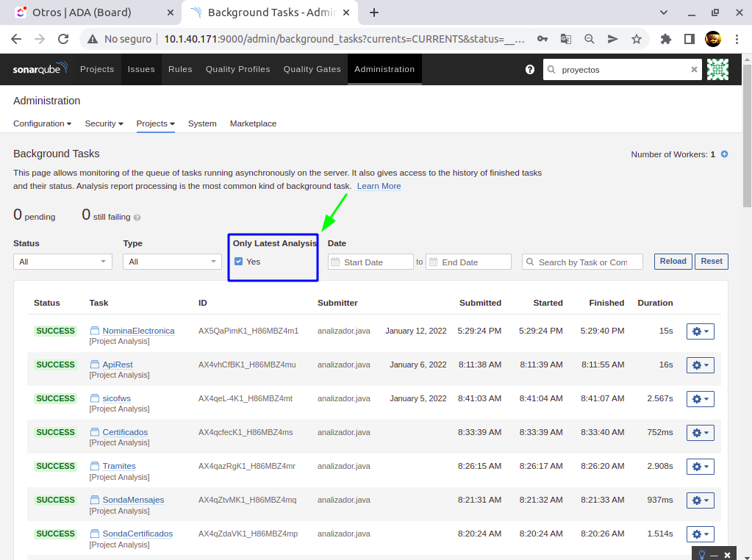752x560 pixels.
Task: Reload the page with the browser refresh icon
Action: 63,39
